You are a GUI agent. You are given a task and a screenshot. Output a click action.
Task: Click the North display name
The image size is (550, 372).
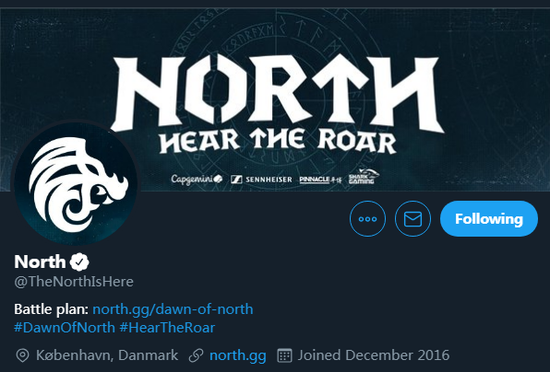(x=40, y=262)
